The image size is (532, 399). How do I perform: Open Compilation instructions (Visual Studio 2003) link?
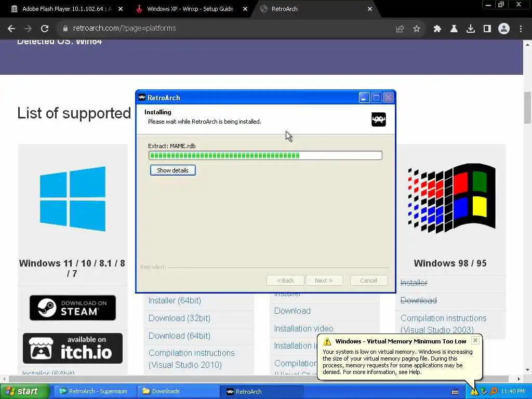click(444, 324)
